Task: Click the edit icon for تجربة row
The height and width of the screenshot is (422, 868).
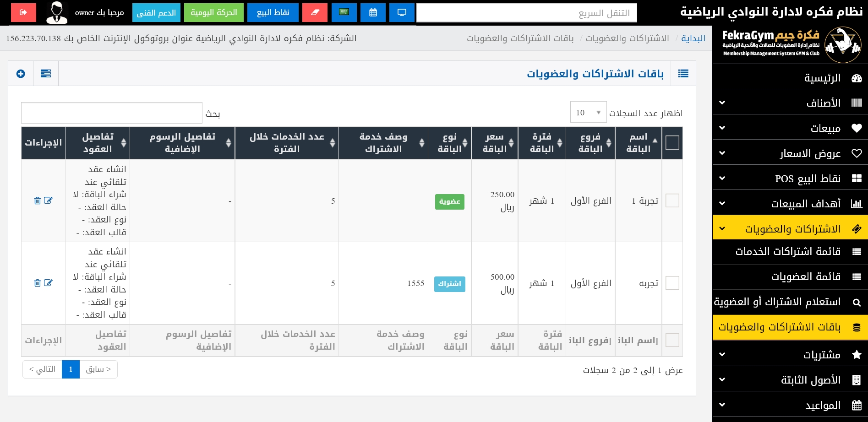Action: point(48,283)
